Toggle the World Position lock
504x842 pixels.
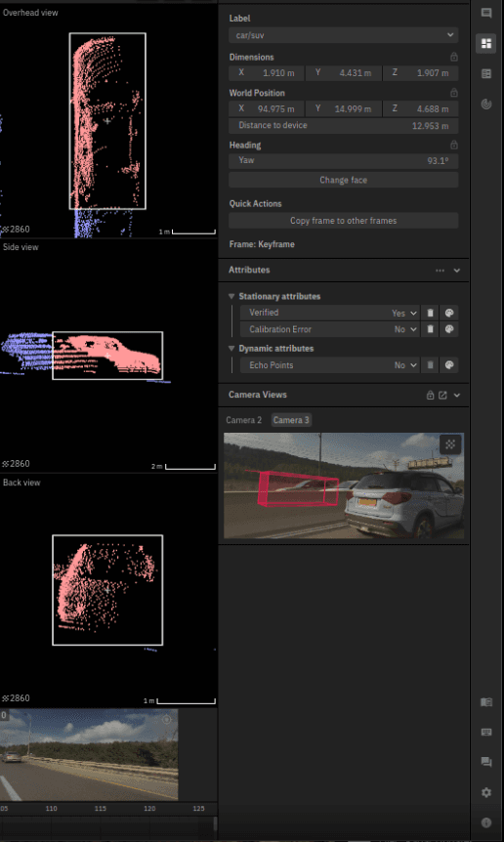tap(454, 93)
